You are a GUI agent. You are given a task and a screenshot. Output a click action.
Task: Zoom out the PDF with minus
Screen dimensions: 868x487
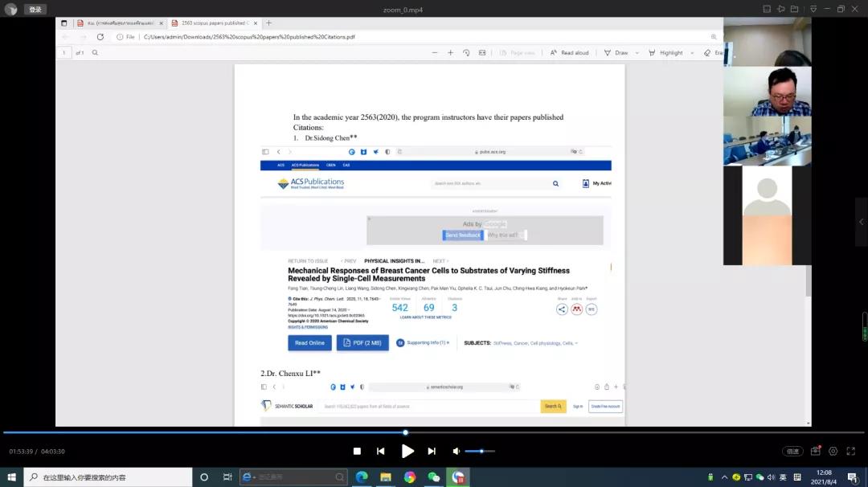pyautogui.click(x=435, y=52)
